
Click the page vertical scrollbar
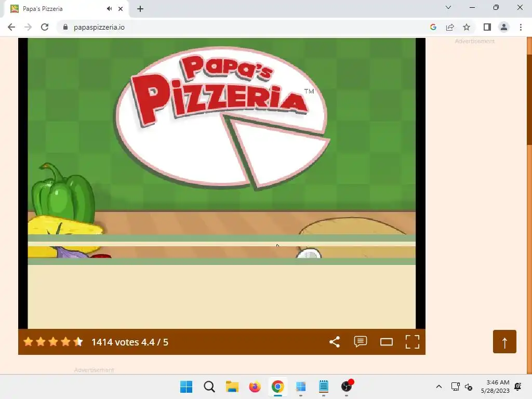click(x=529, y=99)
